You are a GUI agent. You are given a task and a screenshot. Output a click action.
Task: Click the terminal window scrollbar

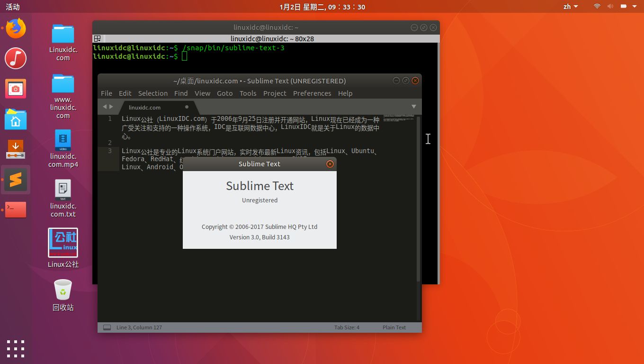tap(438, 164)
